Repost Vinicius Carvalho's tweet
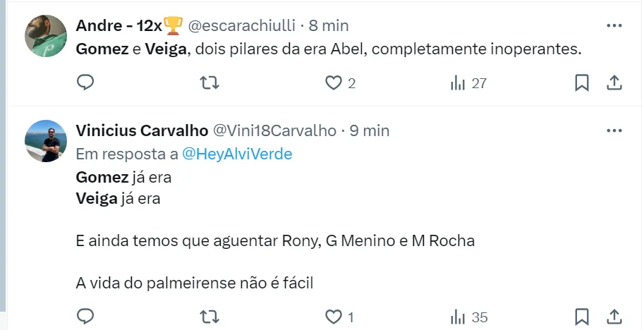The image size is (644, 330). [x=209, y=317]
